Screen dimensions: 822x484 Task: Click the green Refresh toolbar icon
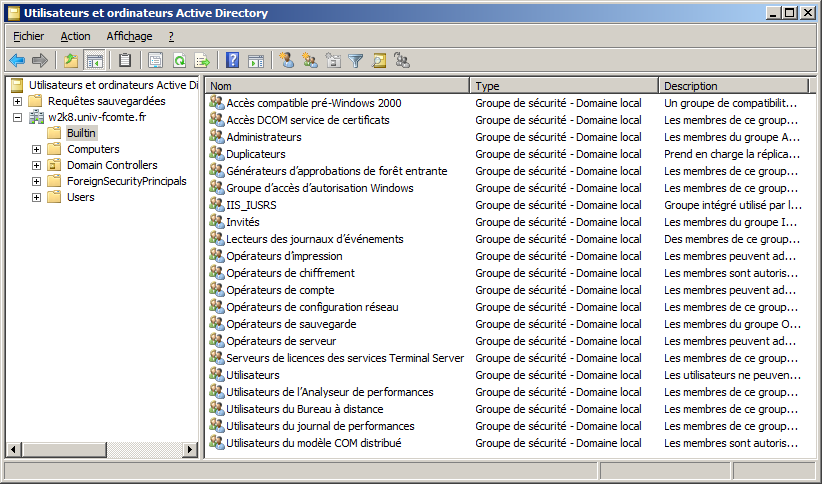point(179,61)
